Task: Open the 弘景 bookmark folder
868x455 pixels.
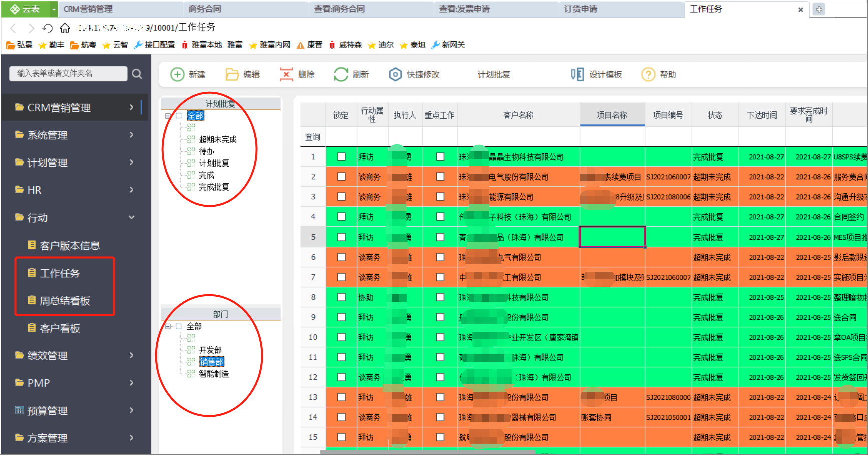Action: click(x=19, y=45)
